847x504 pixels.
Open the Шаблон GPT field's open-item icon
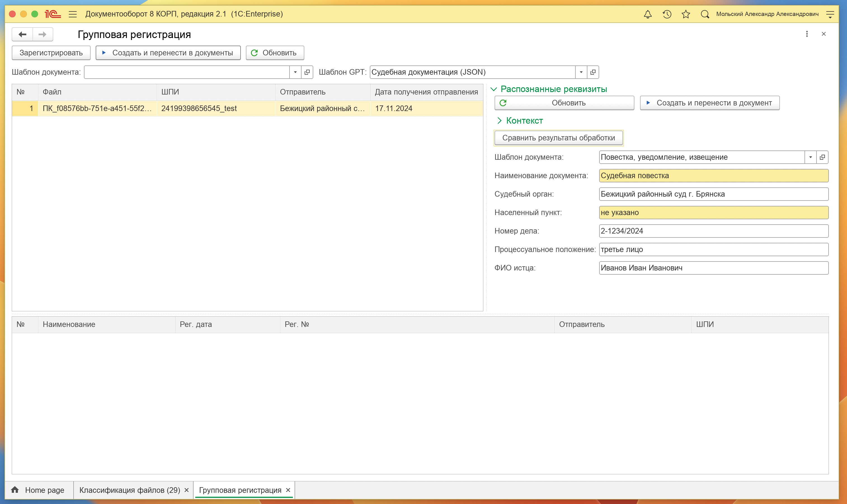click(593, 72)
